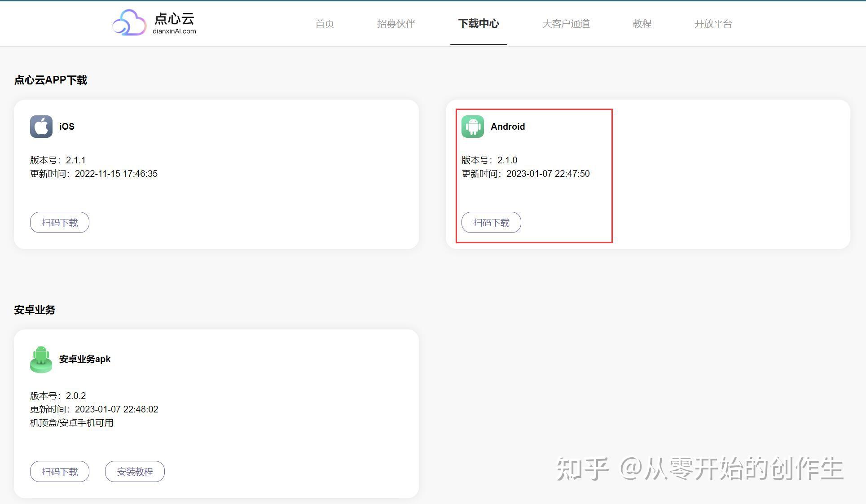This screenshot has height=504, width=866.
Task: Click the dianxinAI.com logo text
Action: (x=174, y=31)
